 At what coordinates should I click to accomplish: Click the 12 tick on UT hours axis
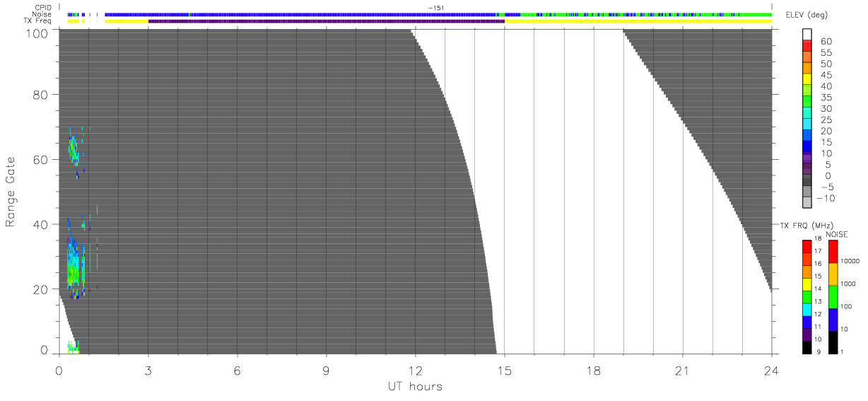416,370
